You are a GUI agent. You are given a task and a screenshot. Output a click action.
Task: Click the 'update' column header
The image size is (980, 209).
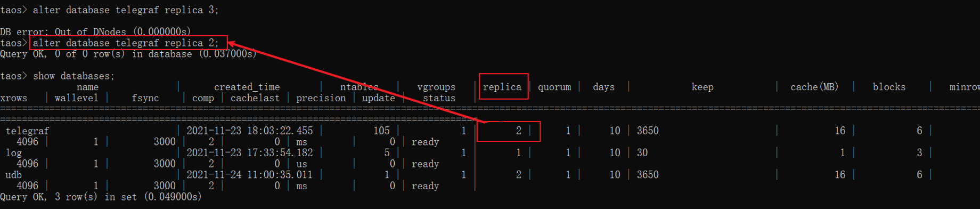click(379, 98)
